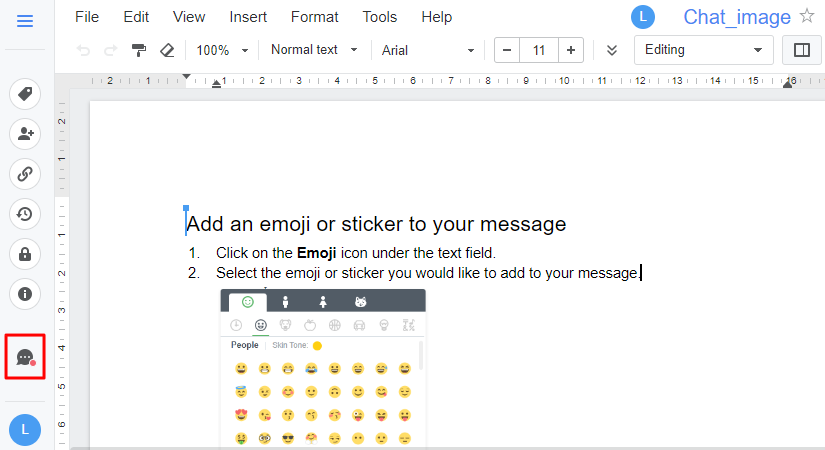Click the link icon in the left sidebar
The image size is (825, 450).
click(x=25, y=174)
